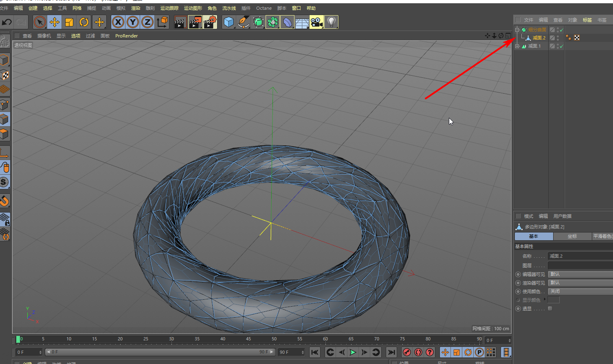Image resolution: width=613 pixels, height=364 pixels.
Task: Click the 名称 input field
Action: click(580, 256)
